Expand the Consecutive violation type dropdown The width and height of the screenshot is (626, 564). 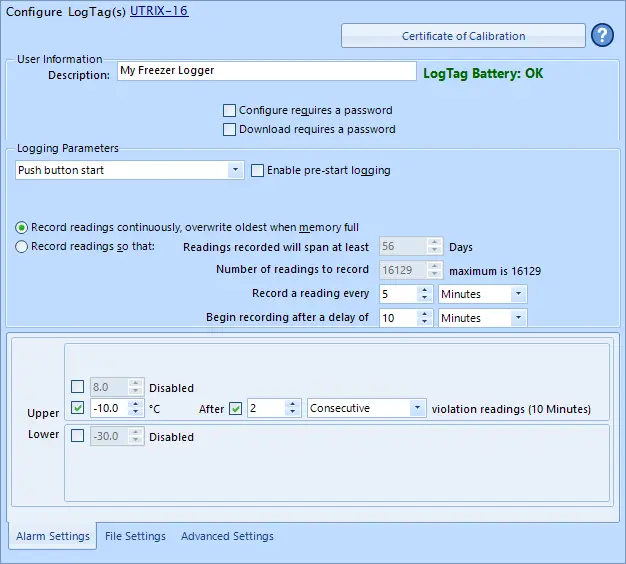(417, 408)
